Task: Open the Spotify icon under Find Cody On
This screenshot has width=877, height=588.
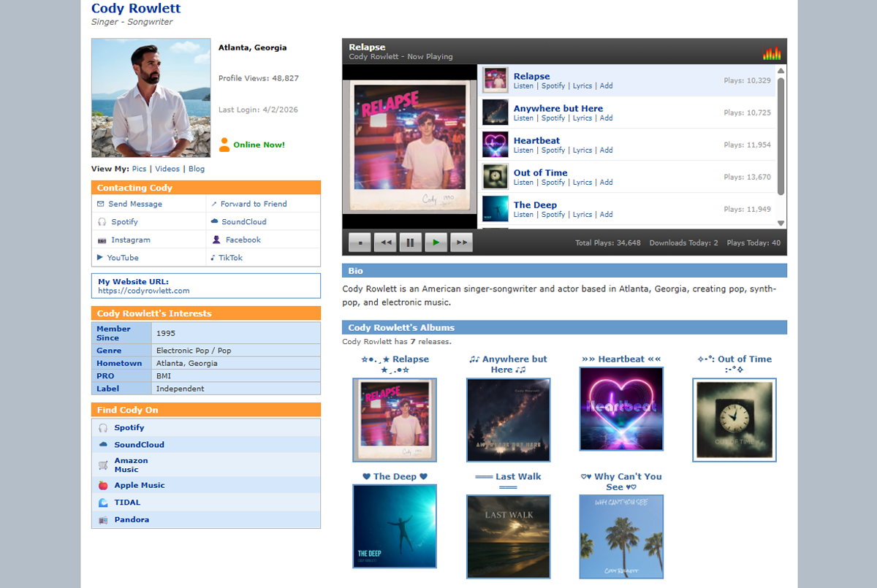Action: pyautogui.click(x=103, y=428)
